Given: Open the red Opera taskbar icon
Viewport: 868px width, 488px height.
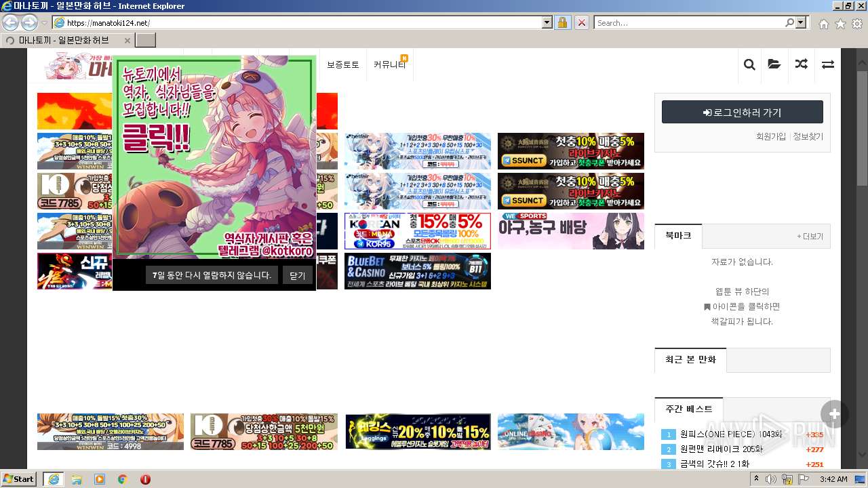Looking at the screenshot, I should pos(145,479).
